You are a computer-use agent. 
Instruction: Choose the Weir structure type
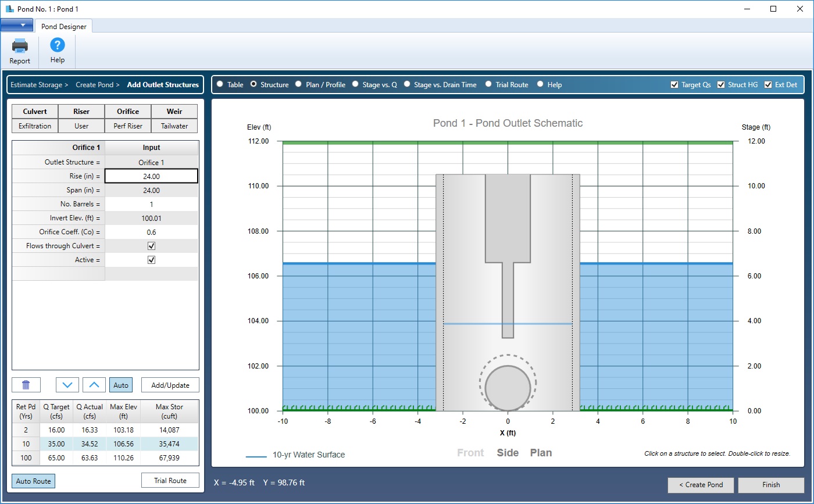point(174,112)
